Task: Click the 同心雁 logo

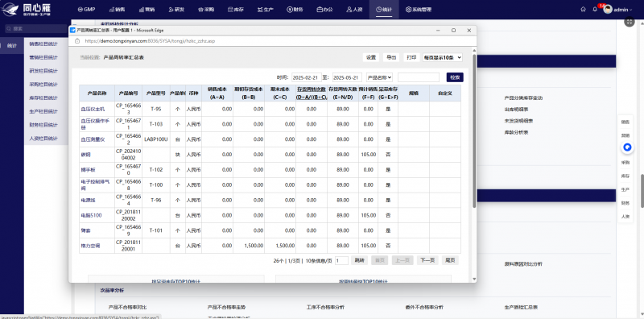Action: [x=27, y=10]
